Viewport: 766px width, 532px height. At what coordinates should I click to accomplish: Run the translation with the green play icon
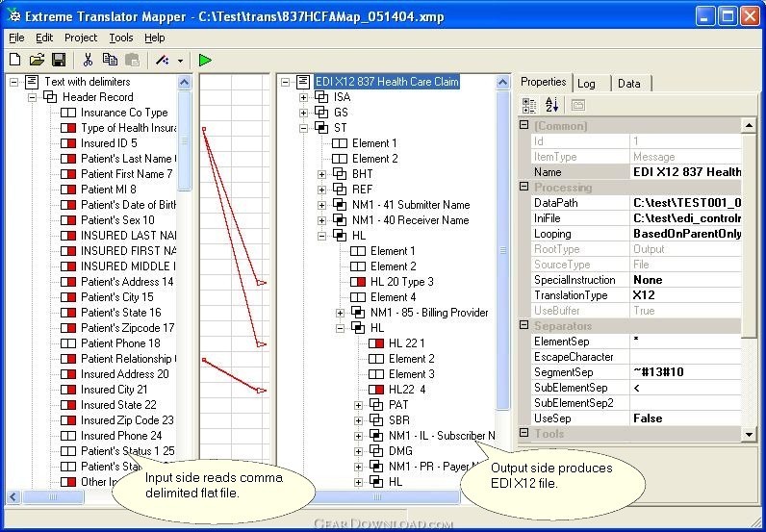(x=205, y=60)
